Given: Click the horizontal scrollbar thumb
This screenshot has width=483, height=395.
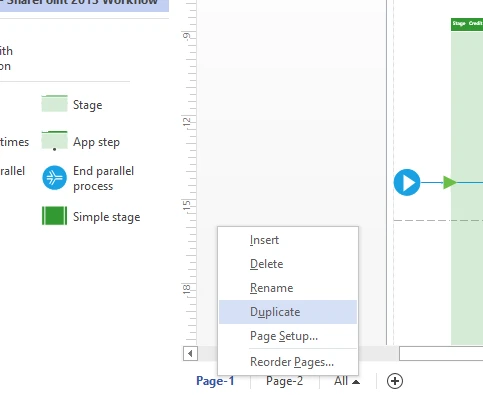Looking at the screenshot, I should pos(441,353).
